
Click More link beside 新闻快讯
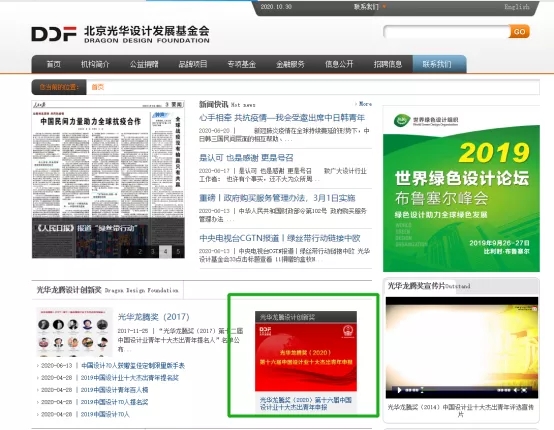[364, 104]
